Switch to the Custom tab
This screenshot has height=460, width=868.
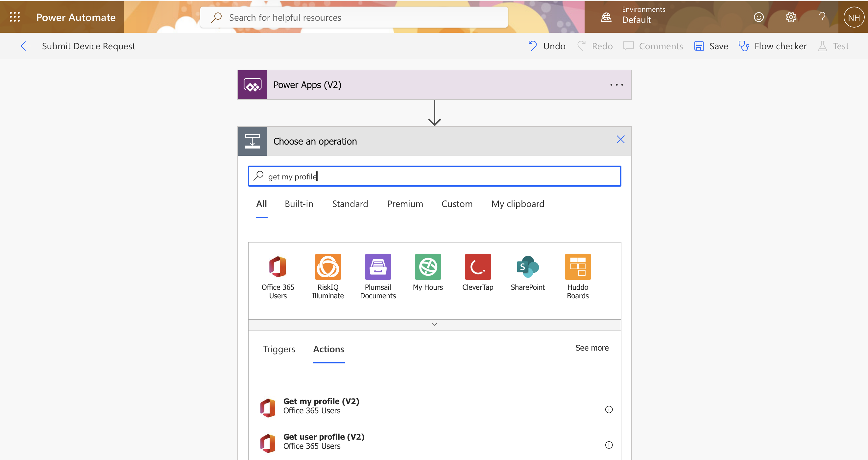point(457,204)
